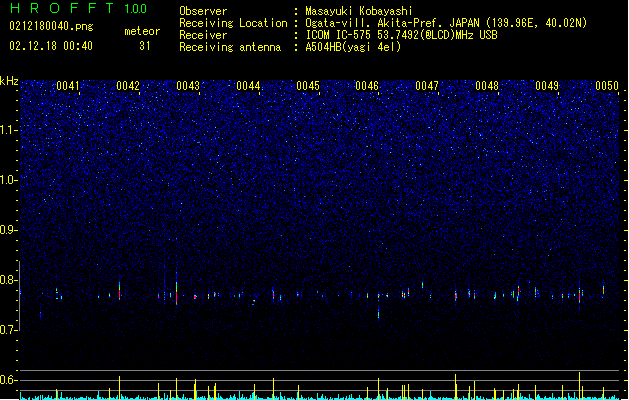629x400 pixels.
Task: Click the tall meteor echo after 0043
Action: (x=177, y=288)
